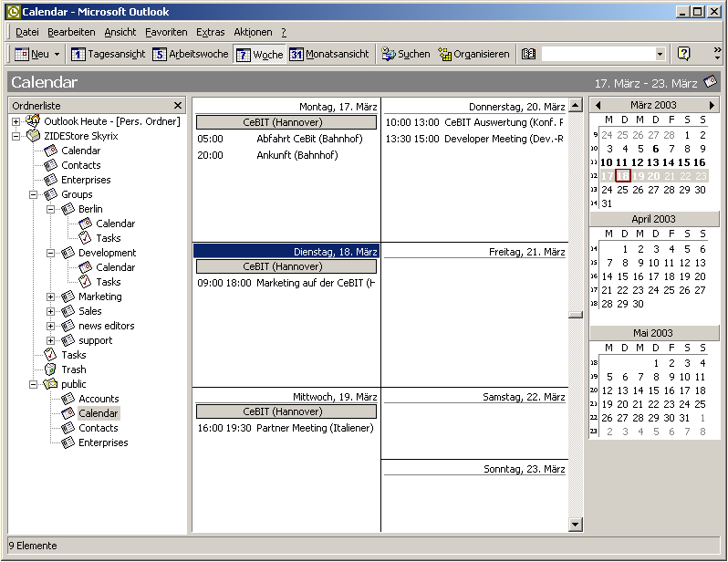Screen dimensions: 728x562
Task: Go to previous month in date navigator
Action: tap(598, 105)
